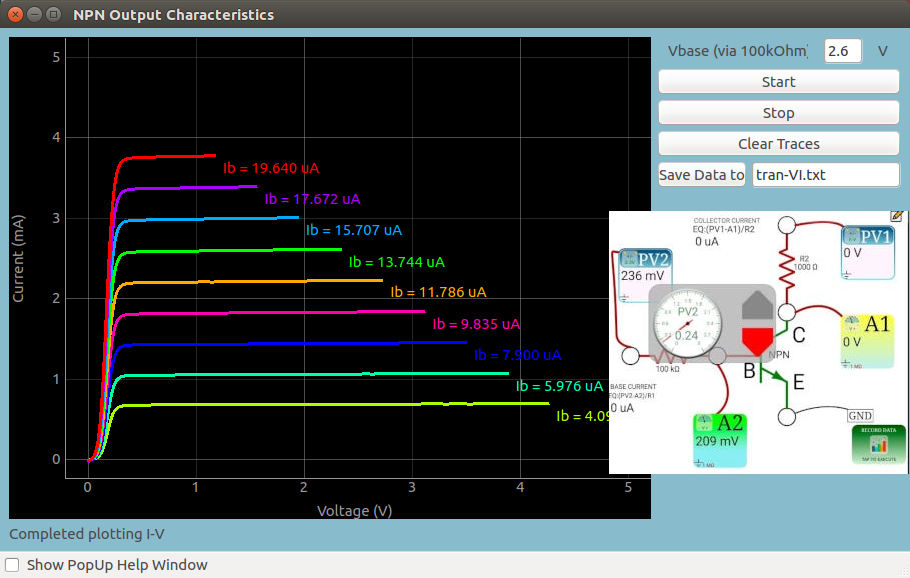Enable Show PopUp Help Window checkbox
Image resolution: width=910 pixels, height=578 pixels.
13,565
